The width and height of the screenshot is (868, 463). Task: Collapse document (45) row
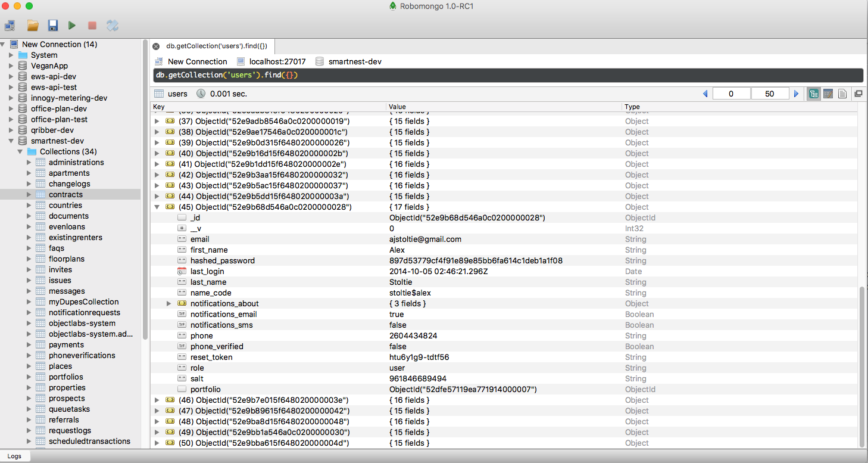pyautogui.click(x=157, y=207)
